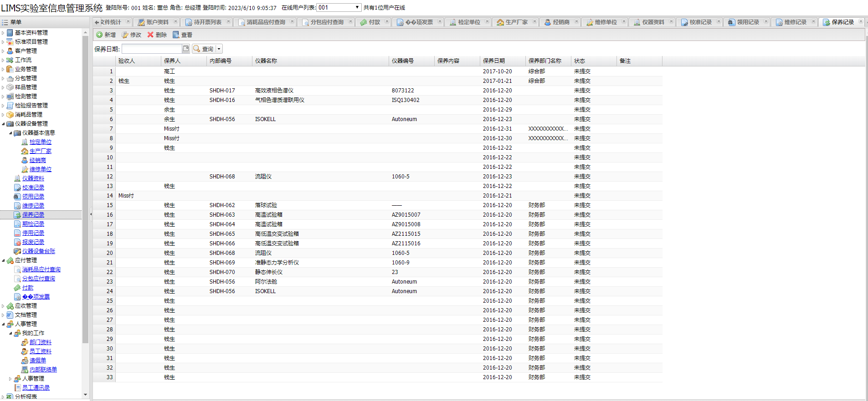The width and height of the screenshot is (868, 401).
Task: Switch to the 账户资料 tab
Action: click(x=157, y=22)
